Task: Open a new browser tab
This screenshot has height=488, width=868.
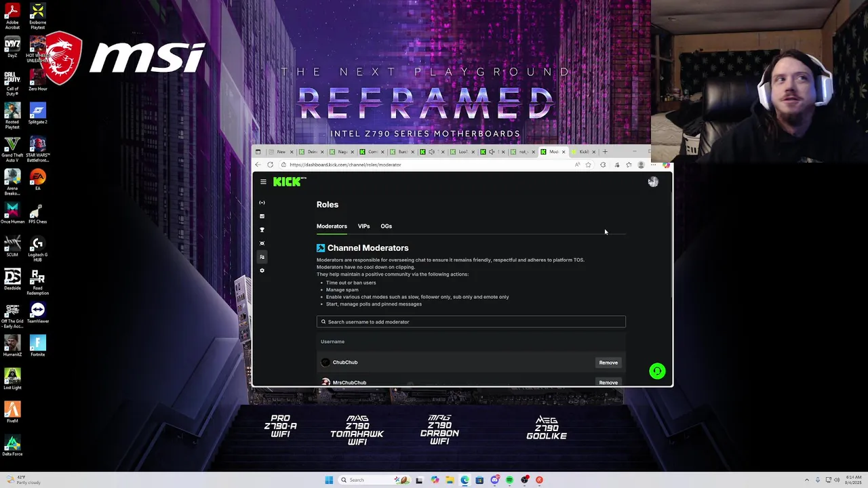Action: pos(605,152)
